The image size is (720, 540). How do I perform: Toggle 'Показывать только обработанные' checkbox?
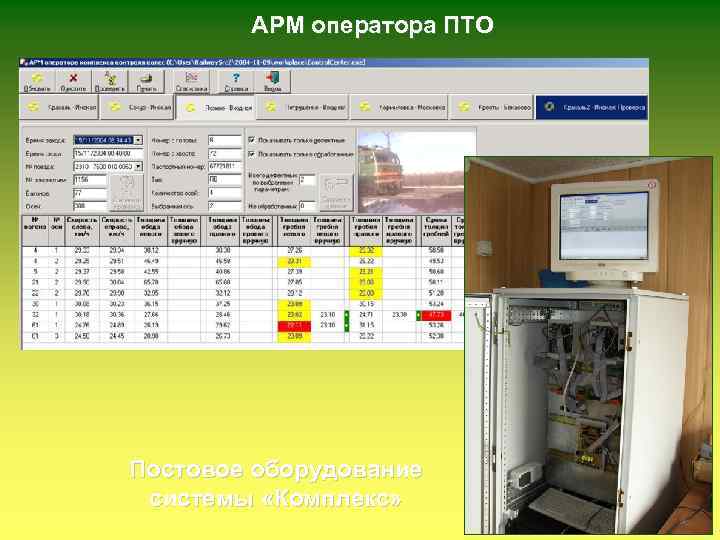pyautogui.click(x=251, y=154)
